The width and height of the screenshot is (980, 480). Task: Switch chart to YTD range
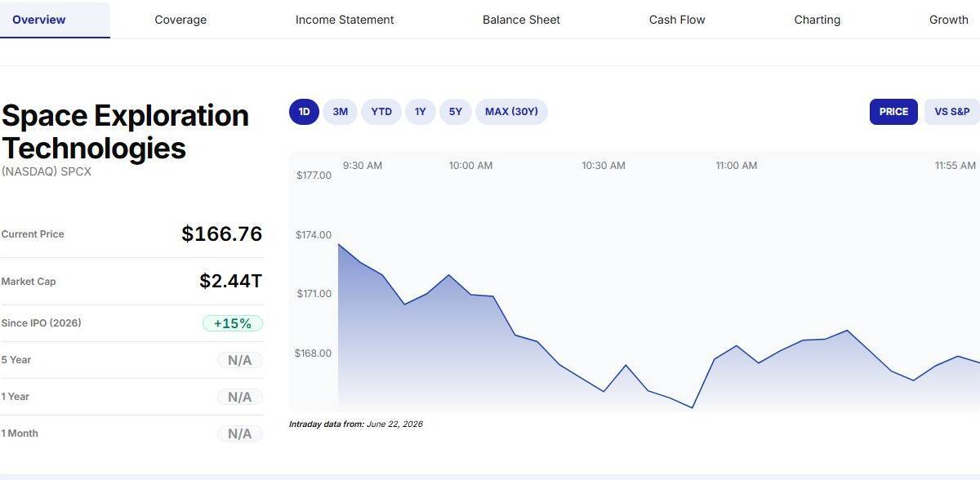tap(381, 112)
